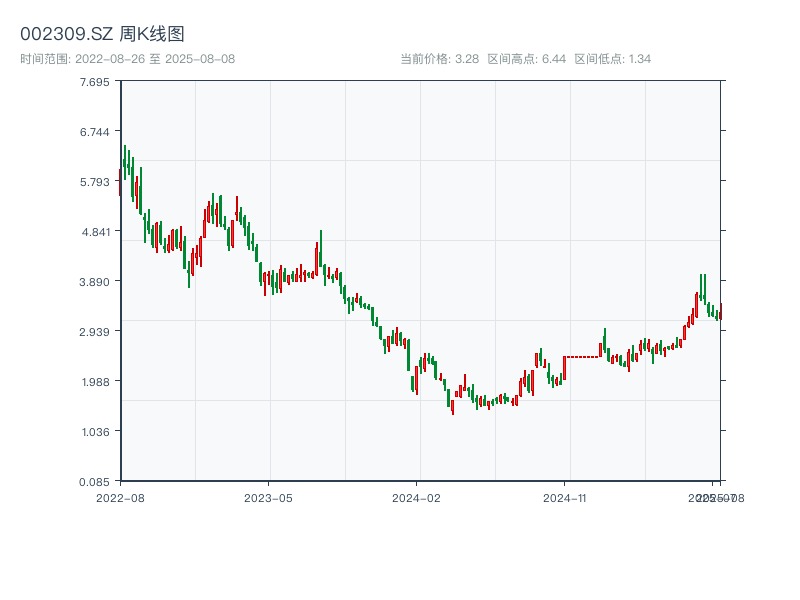Screen dimensions: 800x600
Task: Select the 2.939 price axis label
Action: 96,332
